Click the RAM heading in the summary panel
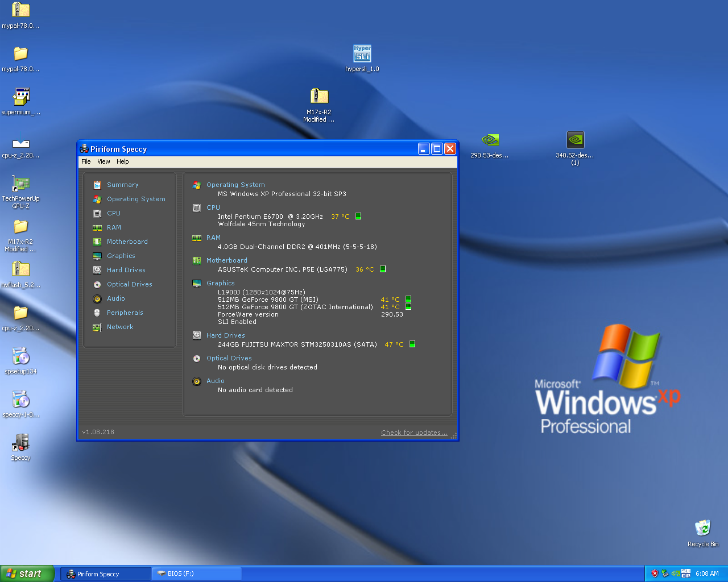This screenshot has width=728, height=582. (x=213, y=238)
